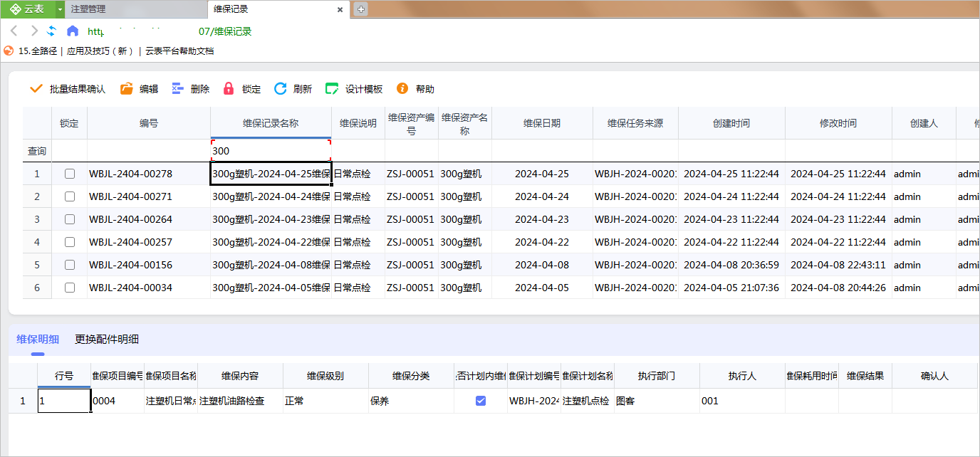Click the 帮助 orange info icon
Viewport: 980px width, 457px height.
click(402, 89)
